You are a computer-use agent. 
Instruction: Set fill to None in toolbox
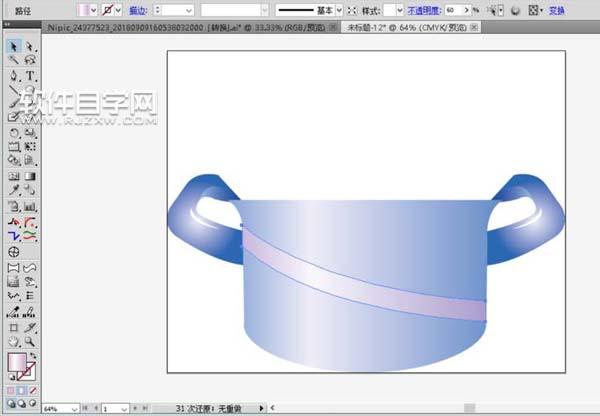coord(32,390)
